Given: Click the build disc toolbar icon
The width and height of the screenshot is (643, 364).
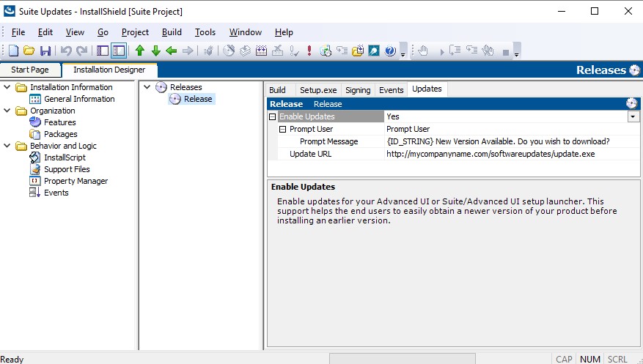Looking at the screenshot, I should click(x=229, y=51).
